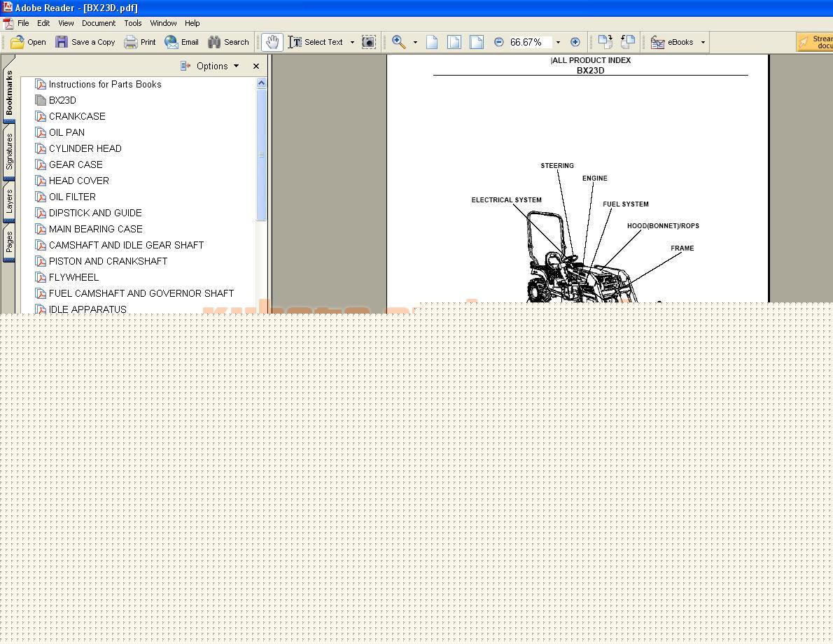This screenshot has height=644, width=833.
Task: Click the zoom out minus button
Action: (498, 42)
